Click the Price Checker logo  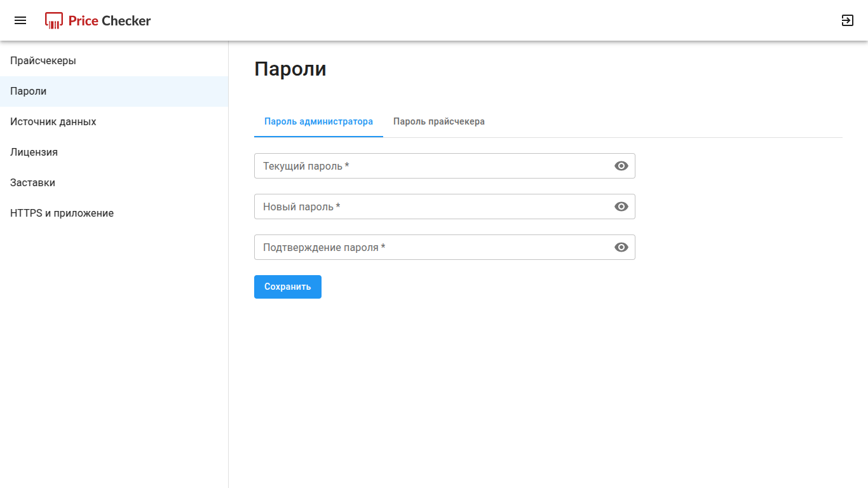click(98, 20)
